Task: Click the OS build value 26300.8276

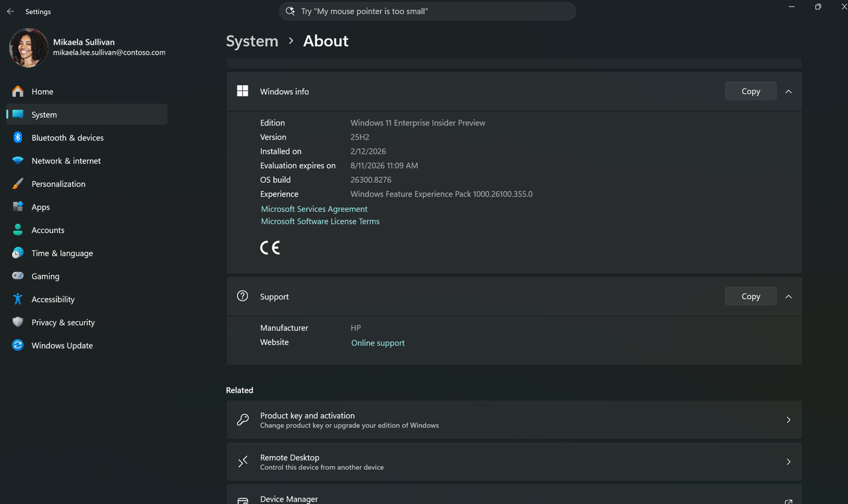Action: 371,180
